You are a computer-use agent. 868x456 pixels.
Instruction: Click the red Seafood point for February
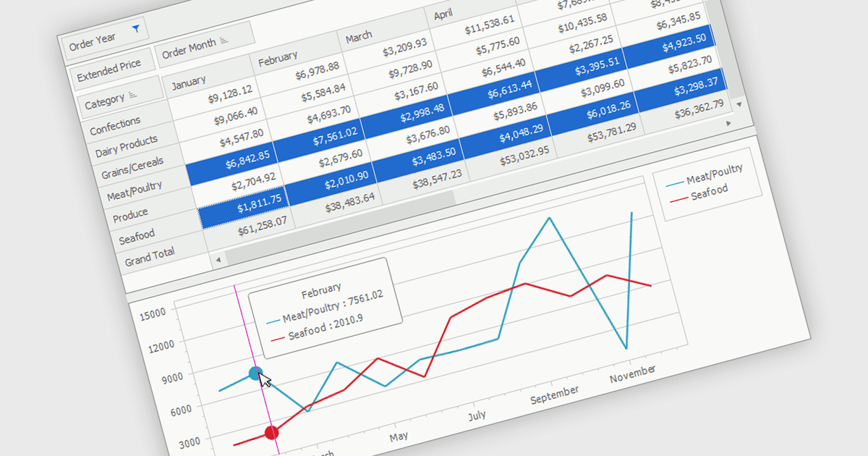click(x=271, y=433)
